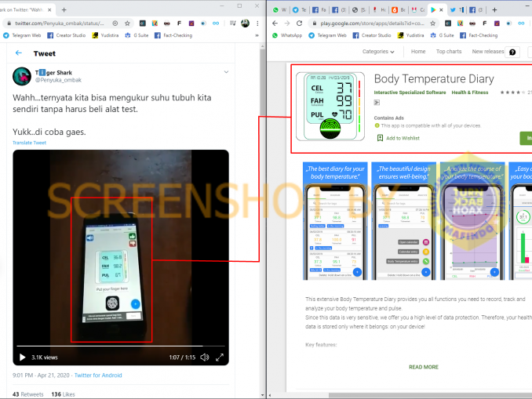
Task: Maximize the Twitter browser window
Action: (x=239, y=5)
